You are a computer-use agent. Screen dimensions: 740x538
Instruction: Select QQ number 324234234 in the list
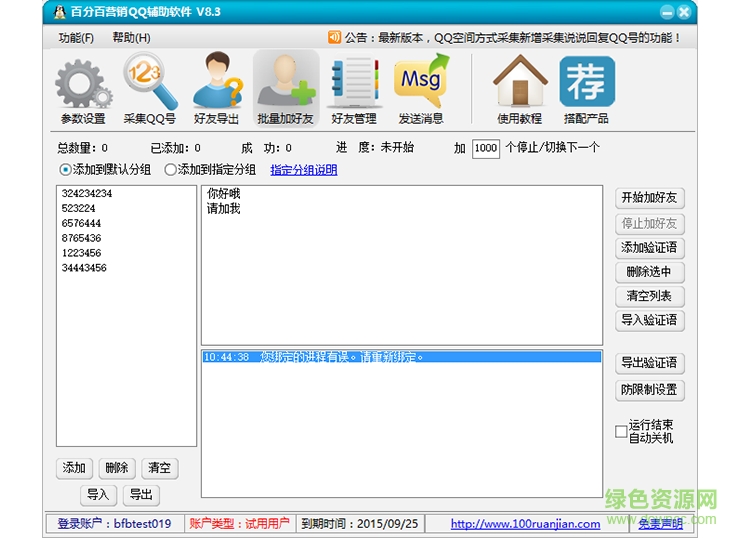[87, 193]
